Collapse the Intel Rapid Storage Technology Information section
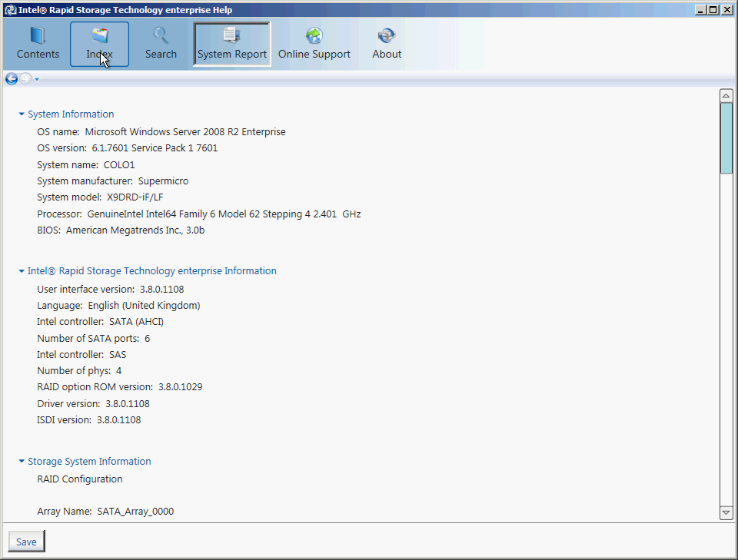The image size is (738, 560). 22,271
